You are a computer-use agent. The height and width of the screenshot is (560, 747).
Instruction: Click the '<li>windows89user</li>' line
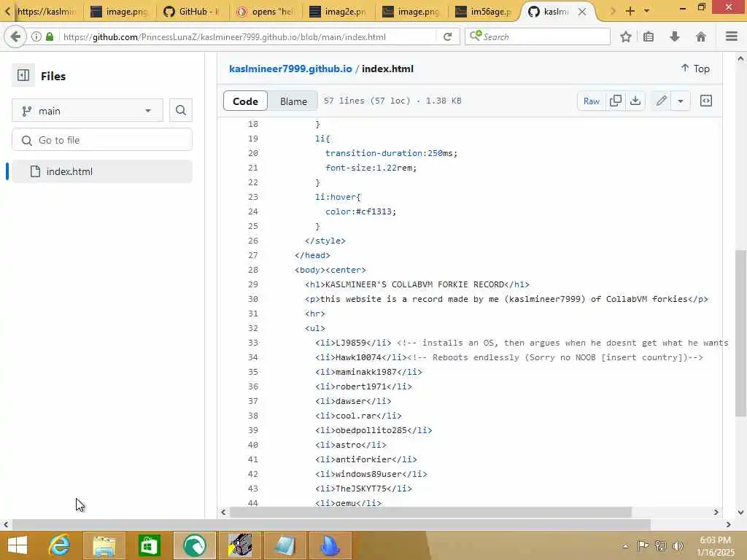[x=371, y=474]
